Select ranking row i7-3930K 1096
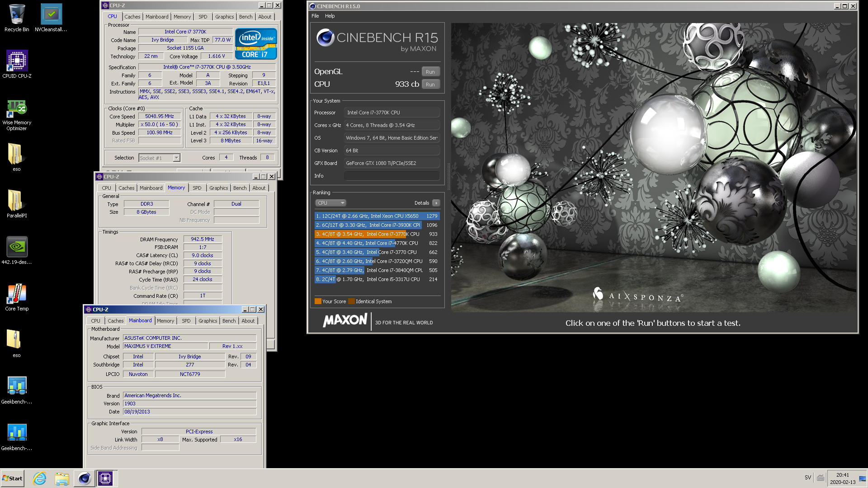The width and height of the screenshot is (868, 488). (377, 225)
